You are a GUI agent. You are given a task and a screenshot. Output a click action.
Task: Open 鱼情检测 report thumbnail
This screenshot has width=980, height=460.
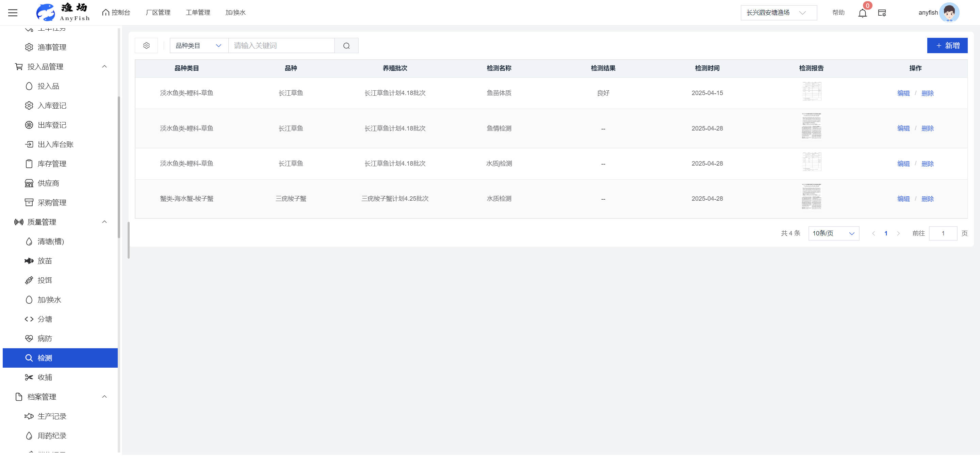(811, 126)
